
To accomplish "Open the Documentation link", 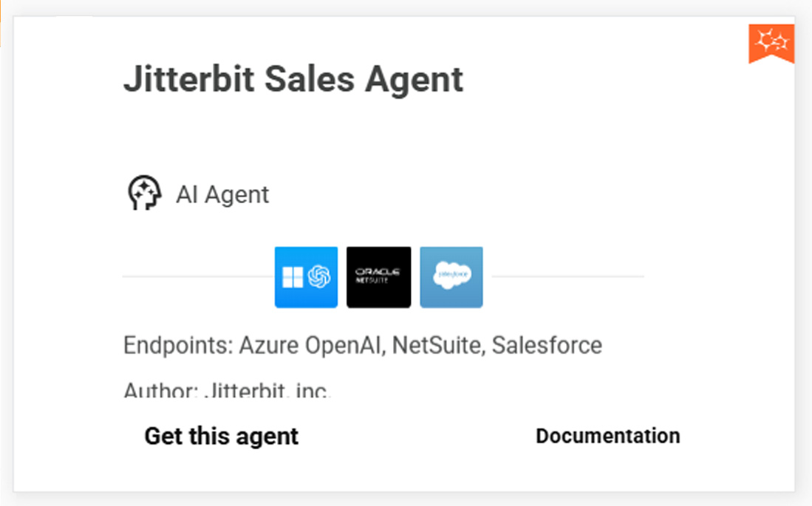I will pyautogui.click(x=607, y=436).
